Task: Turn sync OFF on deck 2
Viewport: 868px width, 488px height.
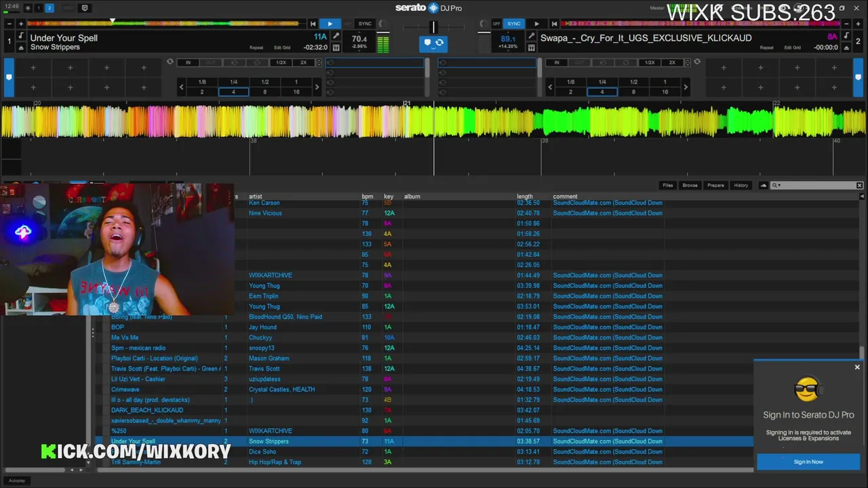Action: click(x=496, y=24)
